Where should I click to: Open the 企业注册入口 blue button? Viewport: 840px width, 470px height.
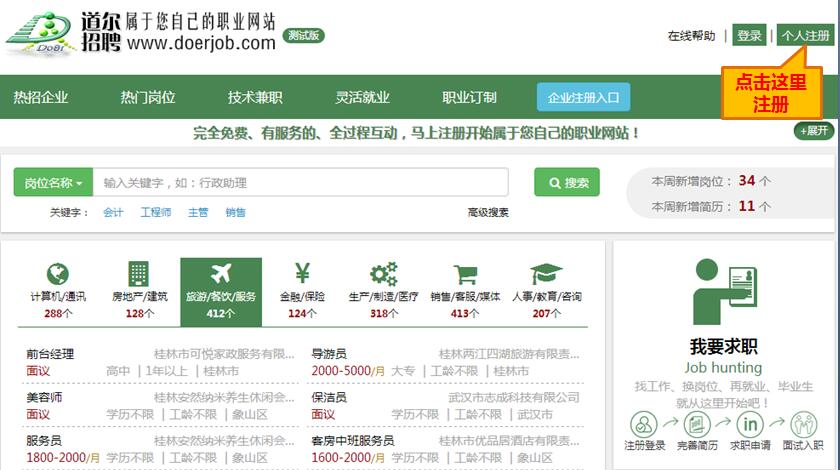pos(583,97)
